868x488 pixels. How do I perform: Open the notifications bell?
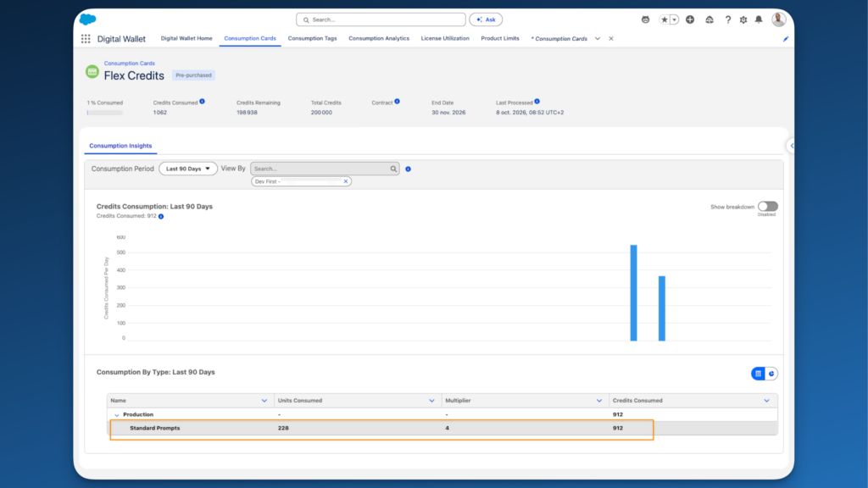click(x=759, y=19)
